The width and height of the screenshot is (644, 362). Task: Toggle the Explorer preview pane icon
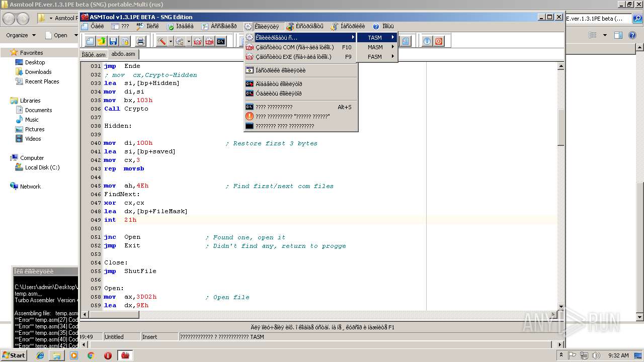tap(618, 35)
